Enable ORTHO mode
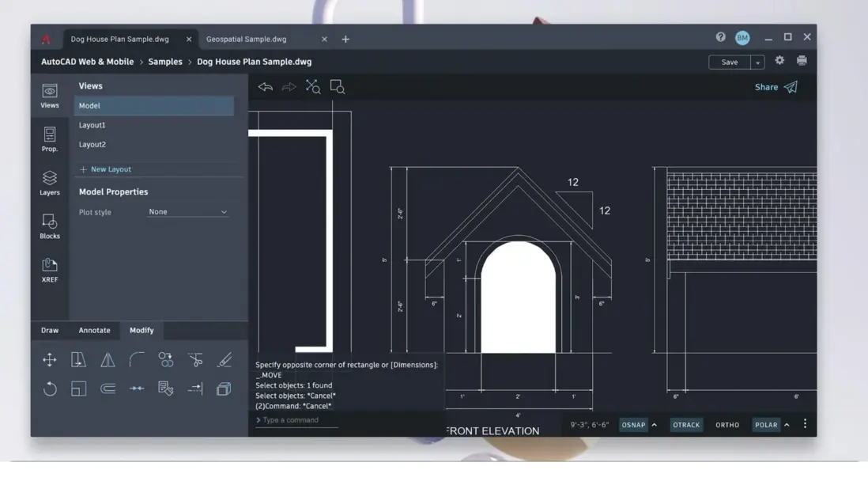868x489 pixels. point(727,425)
